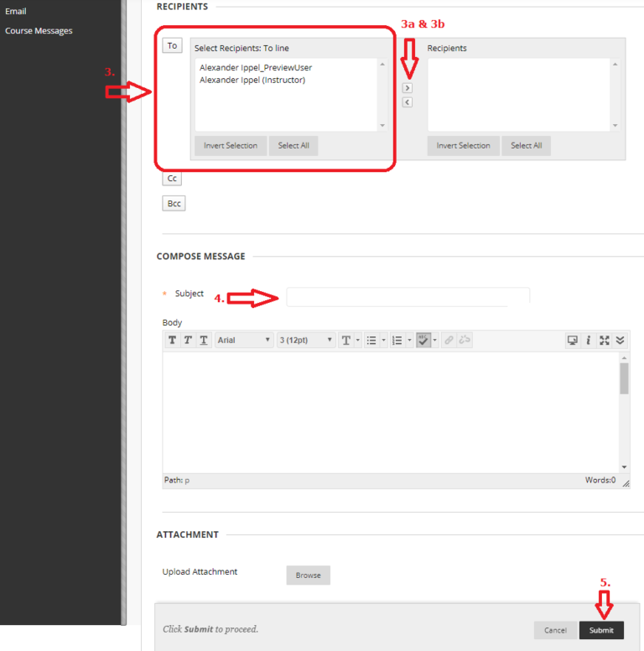The width and height of the screenshot is (644, 651).
Task: Open the numbered list style dropdown arrow
Action: coord(409,341)
